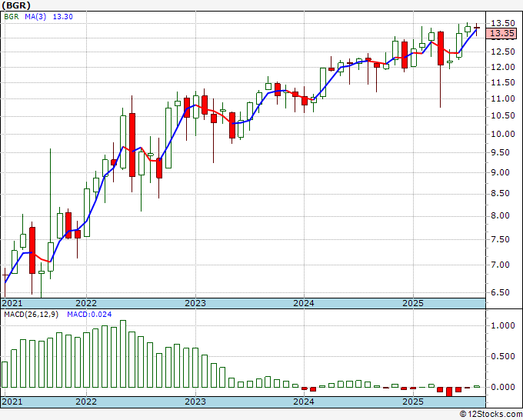Click the highlighted 13.35 current price tag
This screenshot has width=523, height=420.
tap(501, 33)
